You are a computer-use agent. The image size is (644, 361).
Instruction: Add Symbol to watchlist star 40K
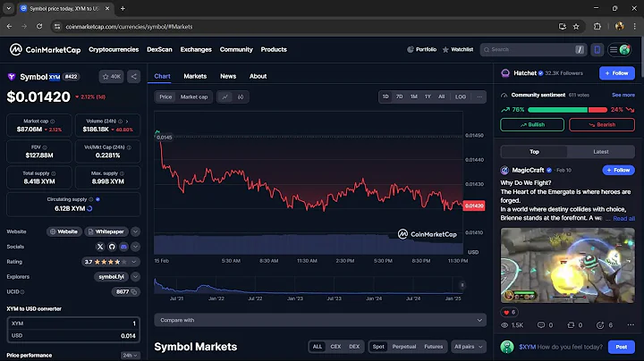point(111,76)
